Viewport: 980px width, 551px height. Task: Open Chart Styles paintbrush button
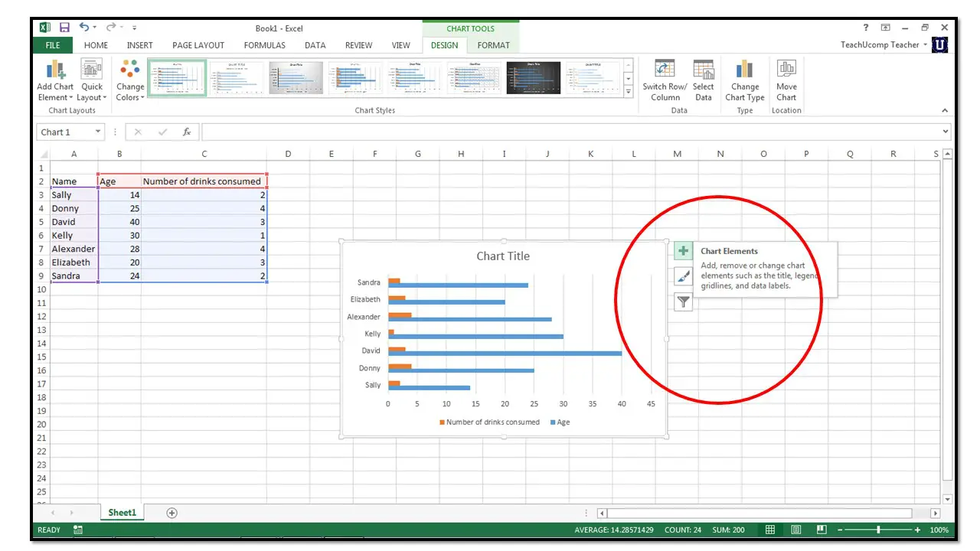click(683, 276)
